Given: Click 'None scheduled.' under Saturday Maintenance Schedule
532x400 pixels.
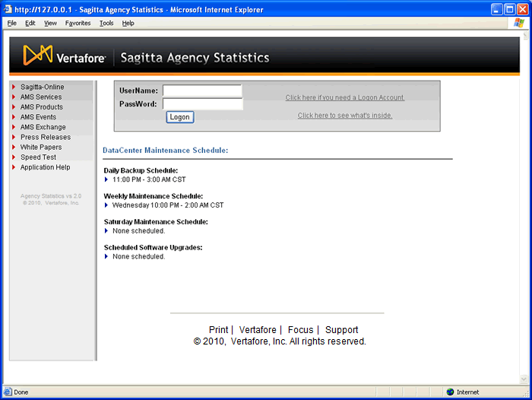Looking at the screenshot, I should pos(139,231).
